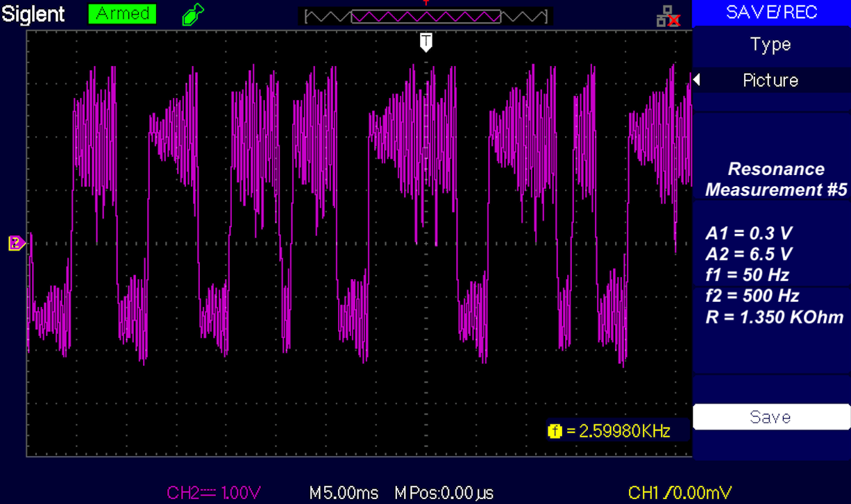
Task: Click the waveform memory overview bar
Action: [426, 15]
